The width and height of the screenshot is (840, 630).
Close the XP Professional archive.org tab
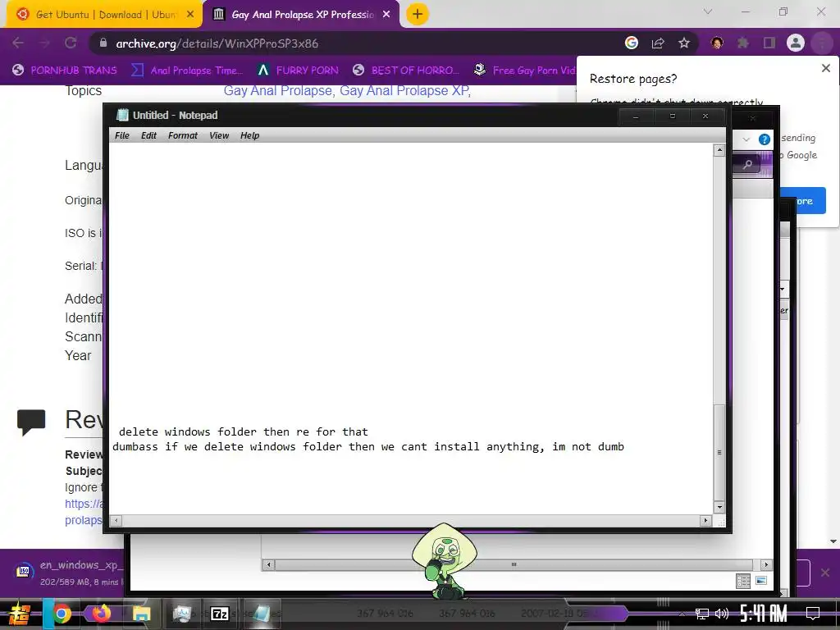pos(386,15)
